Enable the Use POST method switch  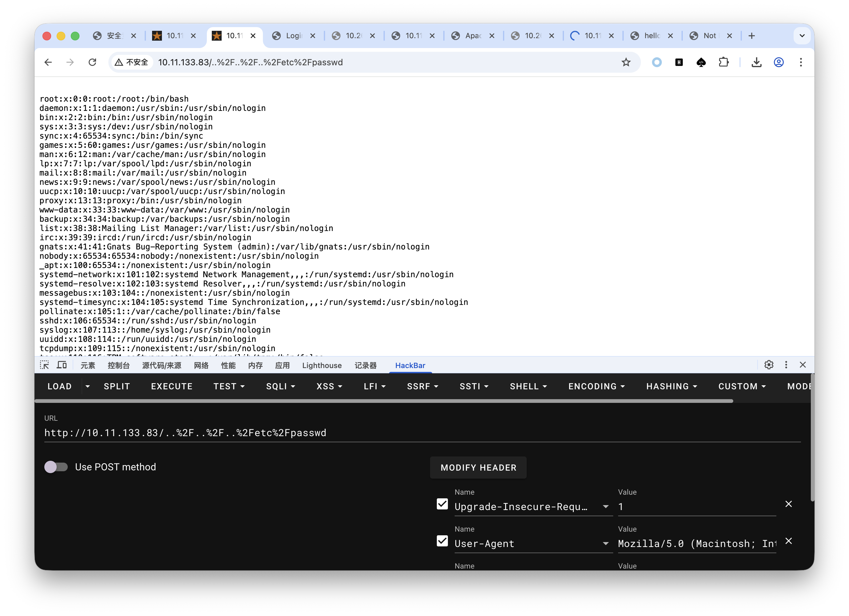(56, 467)
